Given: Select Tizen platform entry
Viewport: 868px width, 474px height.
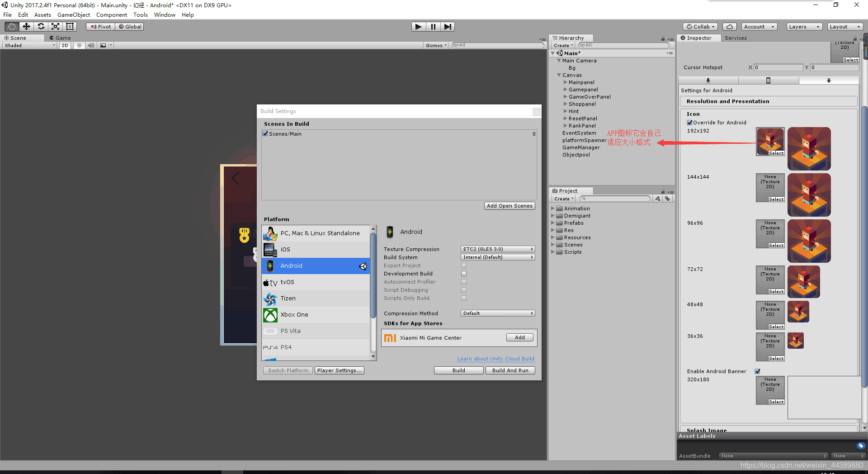Looking at the screenshot, I should click(316, 299).
